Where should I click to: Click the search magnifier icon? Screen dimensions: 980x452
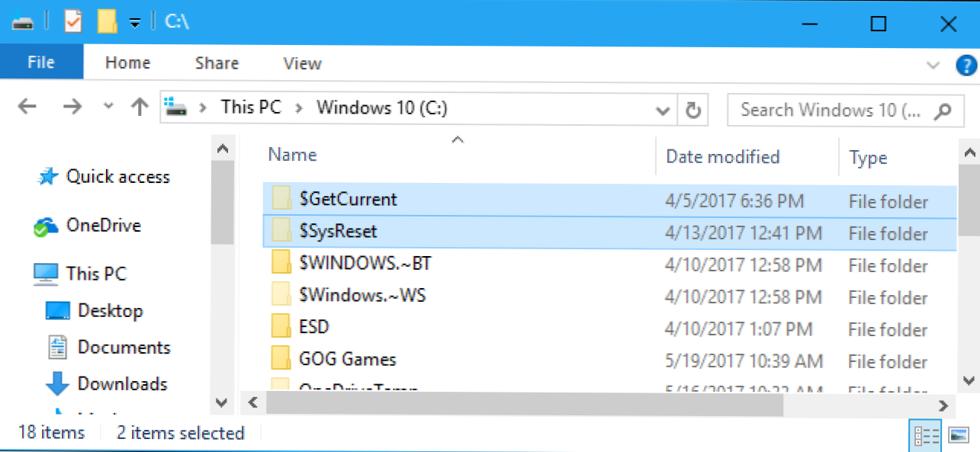(x=943, y=110)
